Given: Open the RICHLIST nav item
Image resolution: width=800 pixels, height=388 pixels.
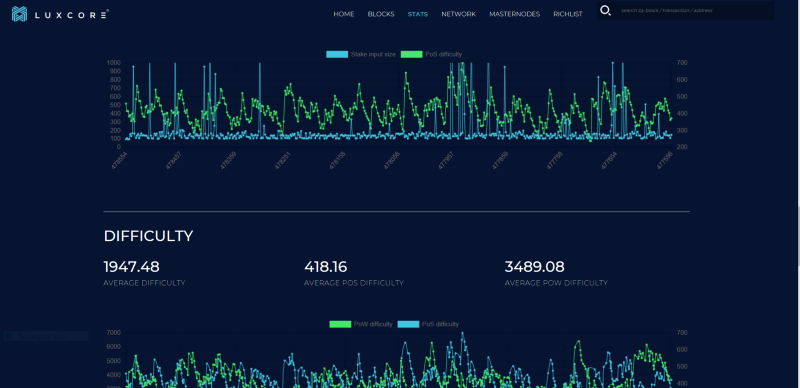Looking at the screenshot, I should pyautogui.click(x=568, y=14).
